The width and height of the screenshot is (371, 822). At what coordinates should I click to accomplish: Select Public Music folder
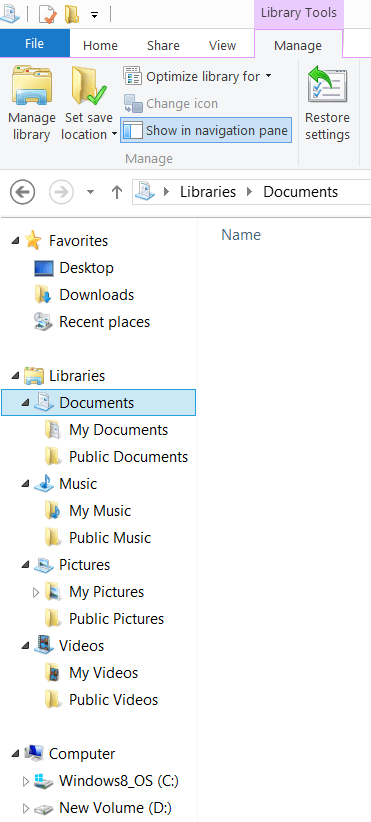[x=110, y=538]
